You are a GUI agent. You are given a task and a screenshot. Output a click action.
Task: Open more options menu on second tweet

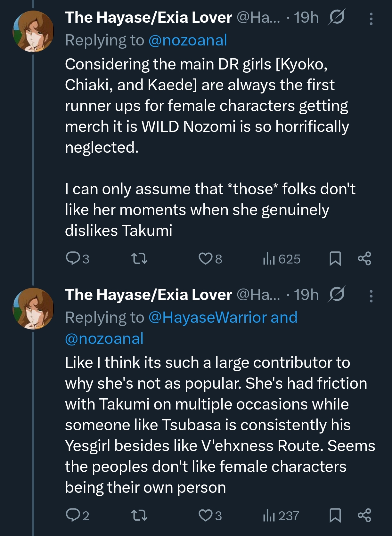pyautogui.click(x=371, y=296)
